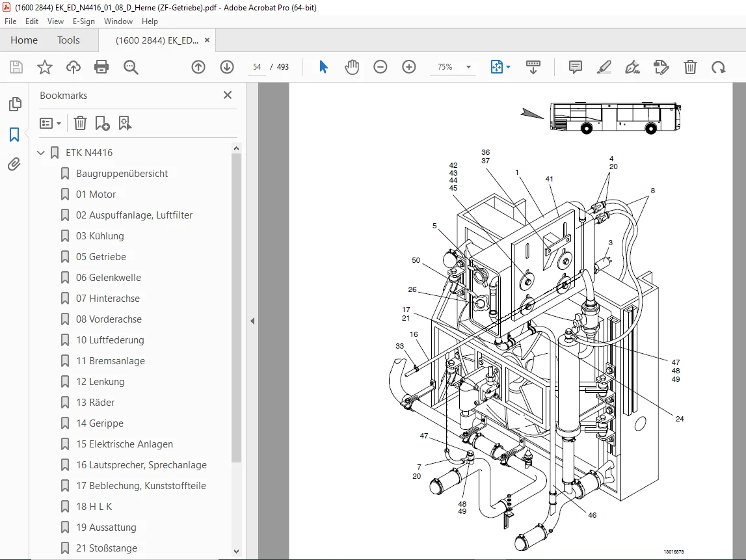Open 15 Elektrische Anlagen bookmark
746x560 pixels.
(125, 444)
